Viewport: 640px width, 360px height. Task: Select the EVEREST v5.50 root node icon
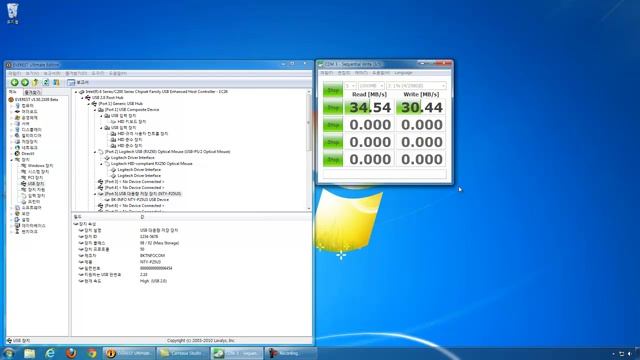11,99
